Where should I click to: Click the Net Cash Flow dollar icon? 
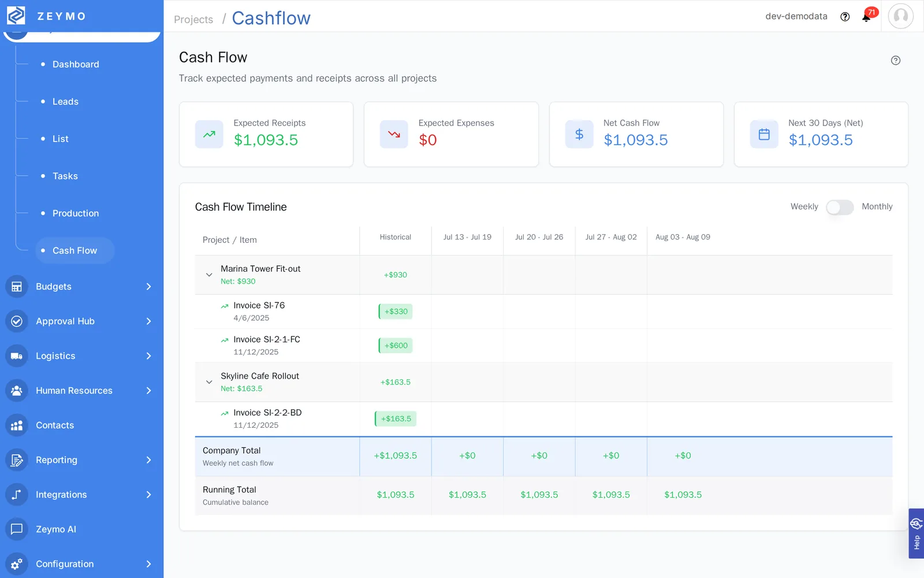(x=579, y=134)
